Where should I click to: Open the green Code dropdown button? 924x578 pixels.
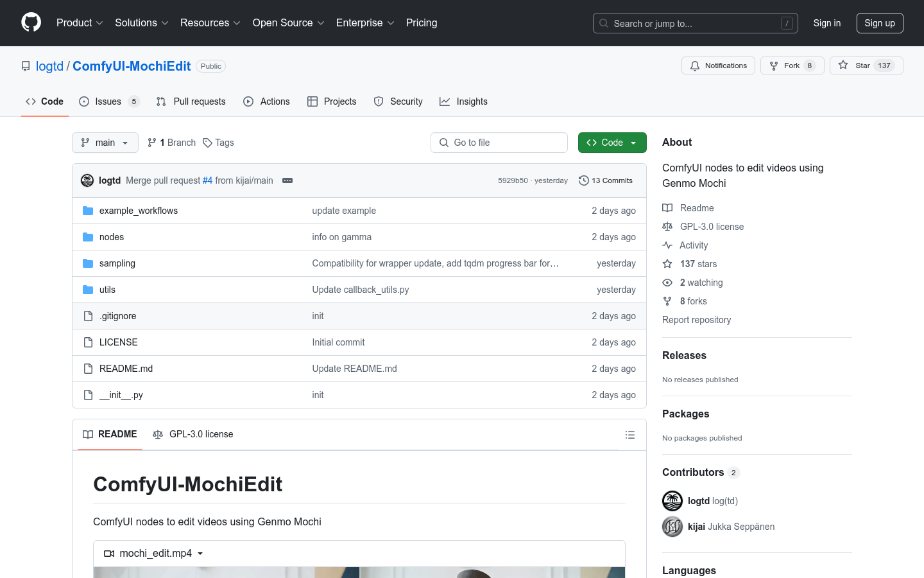(612, 143)
